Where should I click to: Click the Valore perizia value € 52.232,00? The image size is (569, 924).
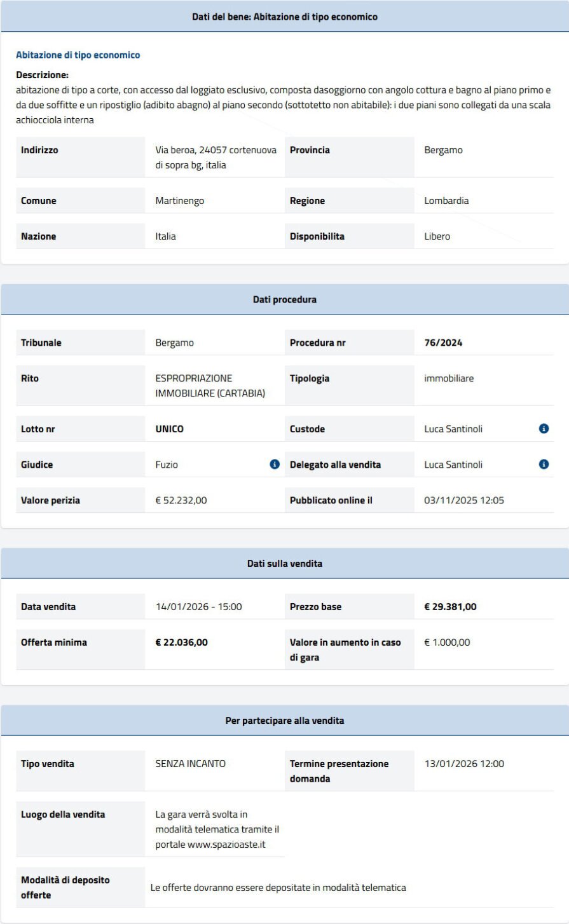click(x=181, y=500)
